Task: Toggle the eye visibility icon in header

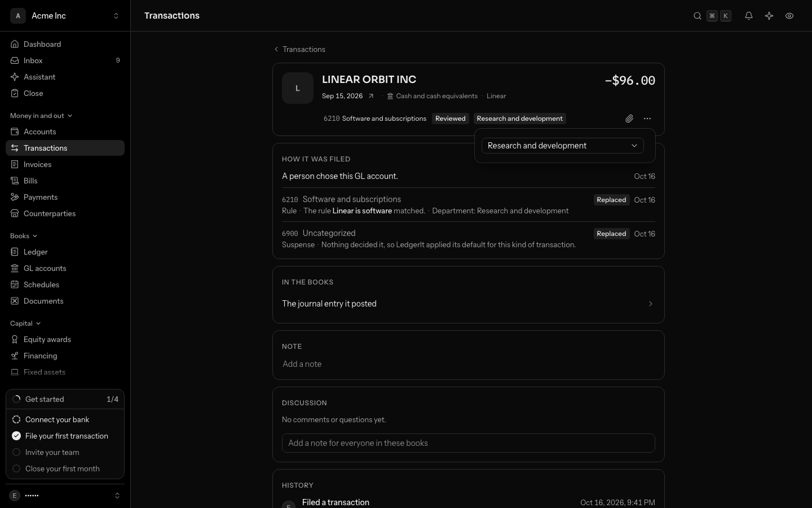Action: 789,16
